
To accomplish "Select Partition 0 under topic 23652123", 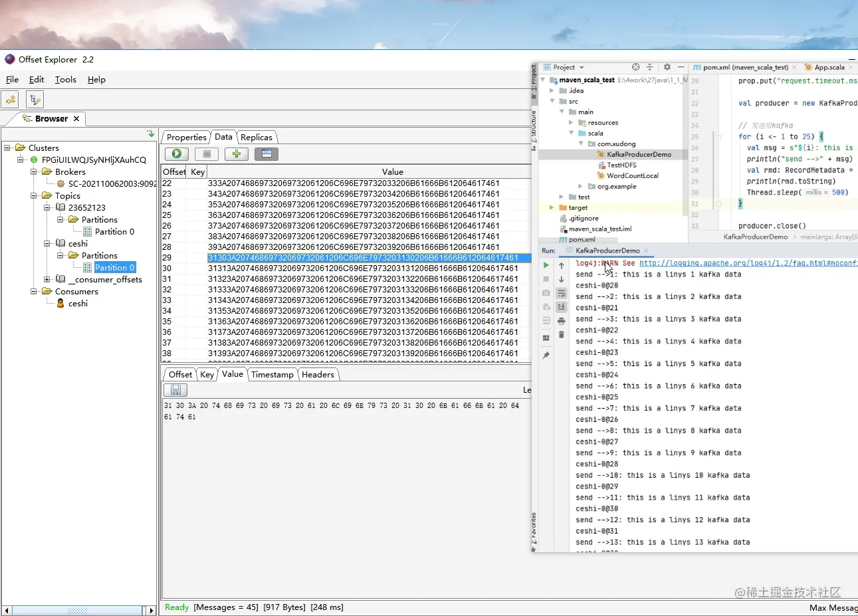I will click(x=114, y=231).
